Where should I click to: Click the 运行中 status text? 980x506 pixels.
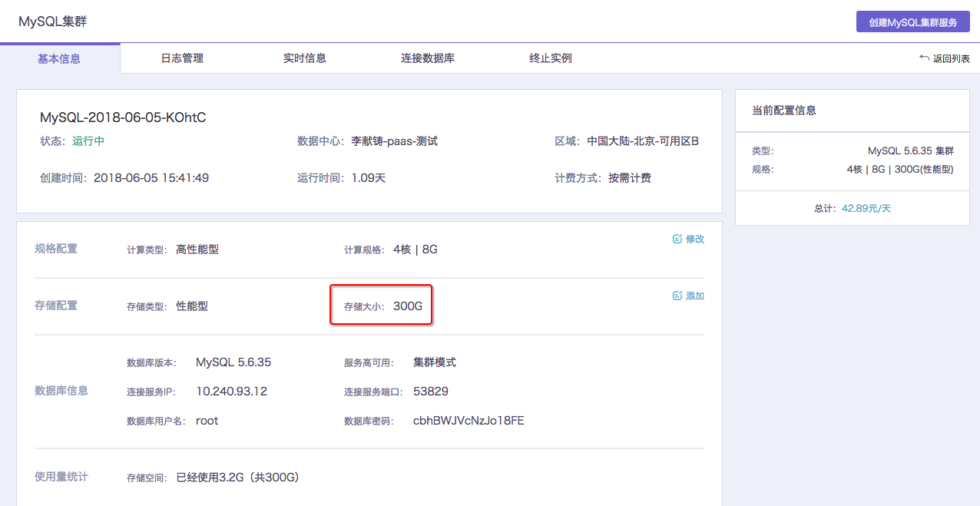(88, 141)
